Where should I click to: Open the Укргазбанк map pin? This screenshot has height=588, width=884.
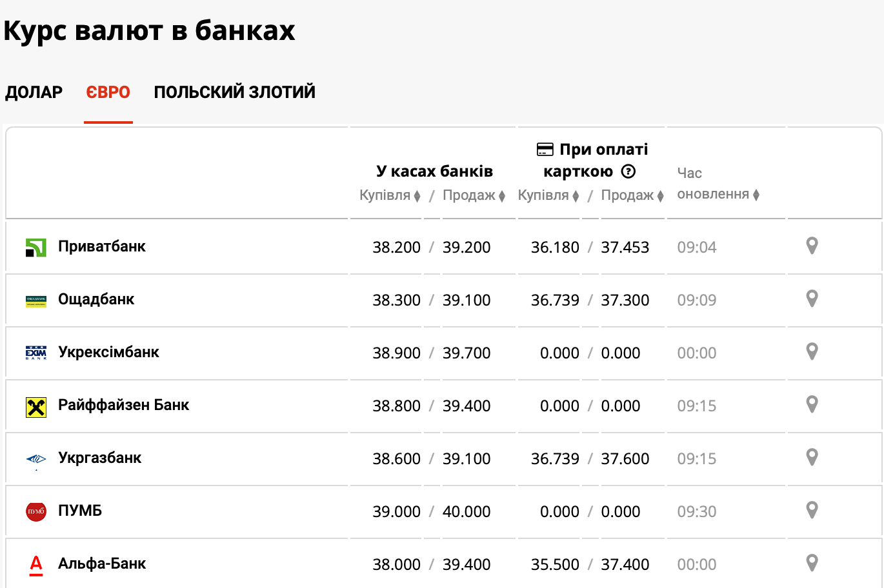812,457
